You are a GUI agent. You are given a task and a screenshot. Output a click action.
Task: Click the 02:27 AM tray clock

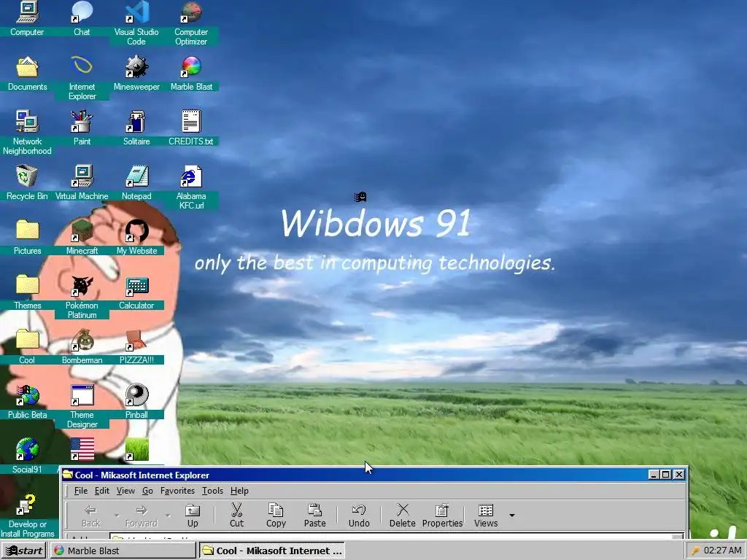pyautogui.click(x=723, y=551)
